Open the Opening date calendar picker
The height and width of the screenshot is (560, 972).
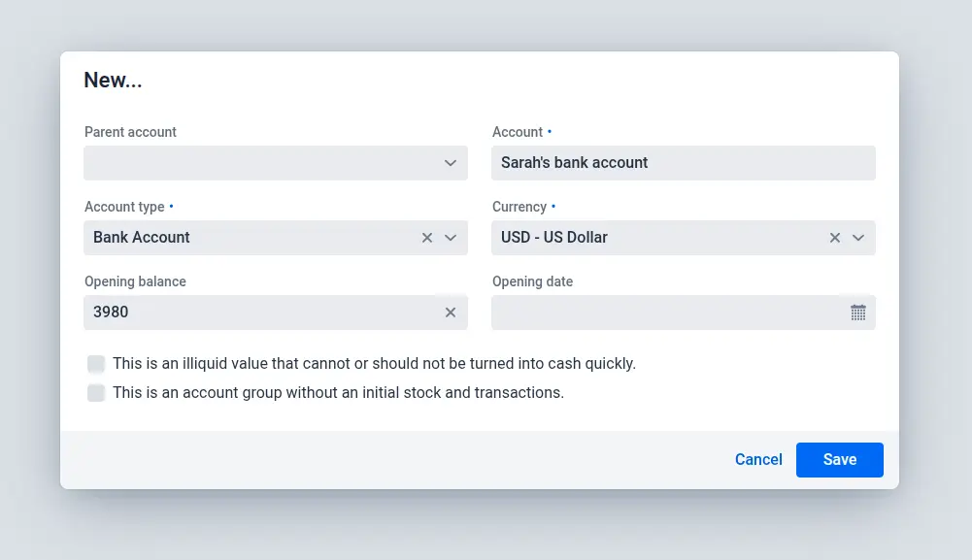[x=857, y=313]
